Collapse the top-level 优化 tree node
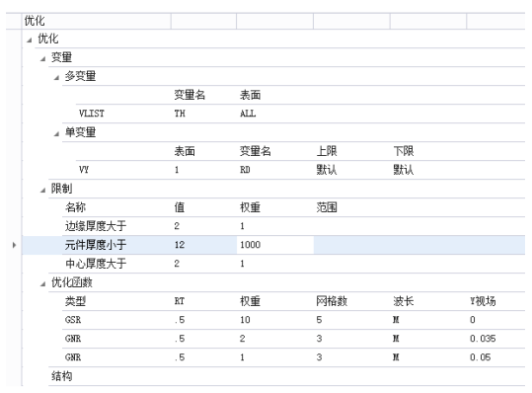Viewport: 532px width, 393px height. 30,40
